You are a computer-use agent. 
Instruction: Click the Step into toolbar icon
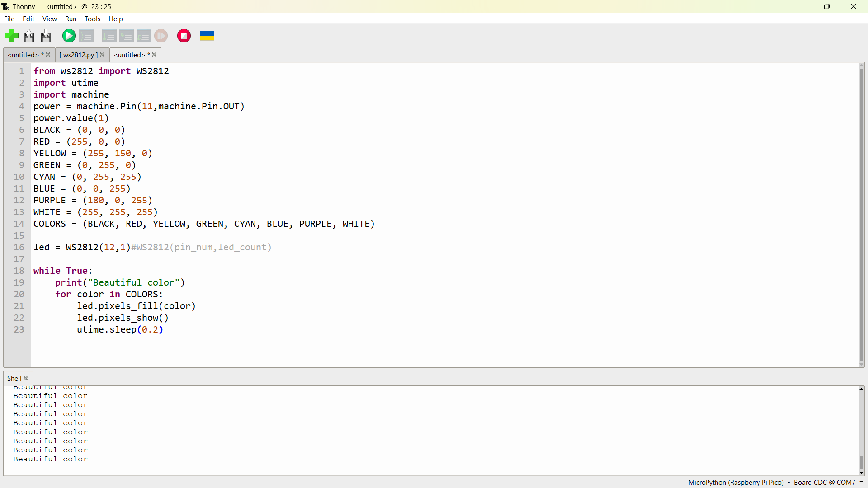click(x=127, y=36)
